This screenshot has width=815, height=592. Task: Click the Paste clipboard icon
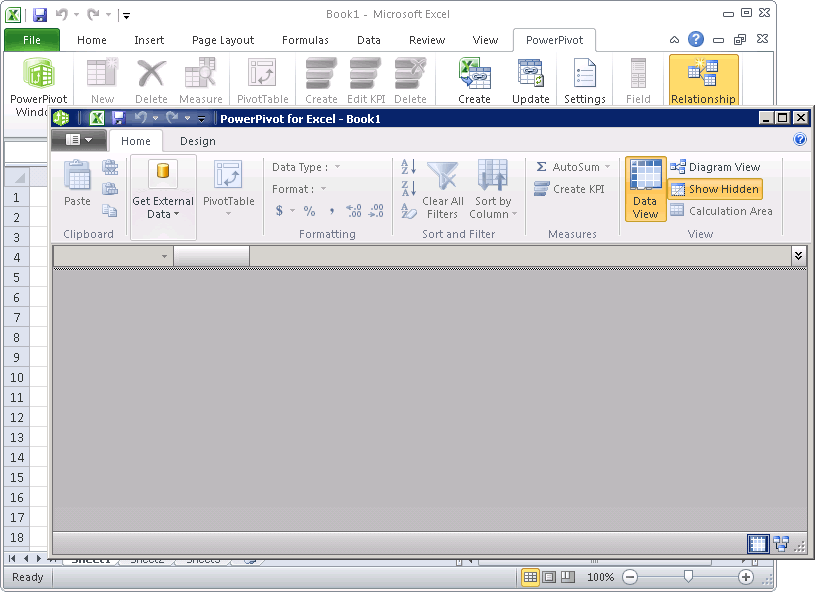point(77,176)
